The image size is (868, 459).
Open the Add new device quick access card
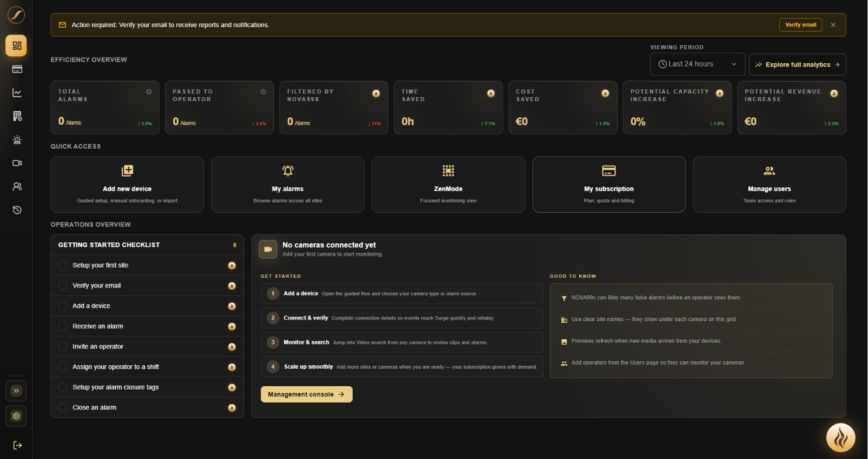point(127,185)
